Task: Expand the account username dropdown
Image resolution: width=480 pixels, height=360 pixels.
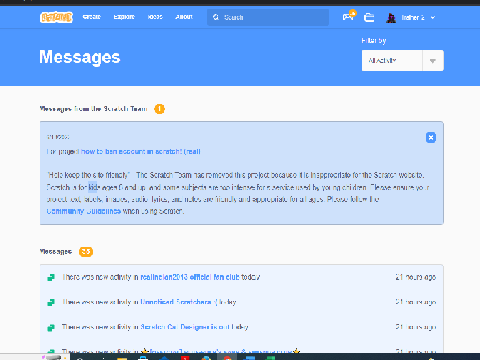Action: tap(418, 18)
